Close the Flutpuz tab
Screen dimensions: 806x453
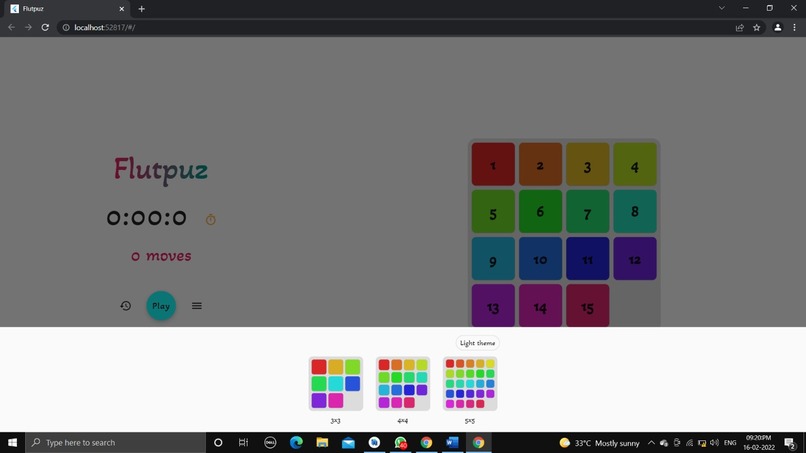(x=122, y=9)
